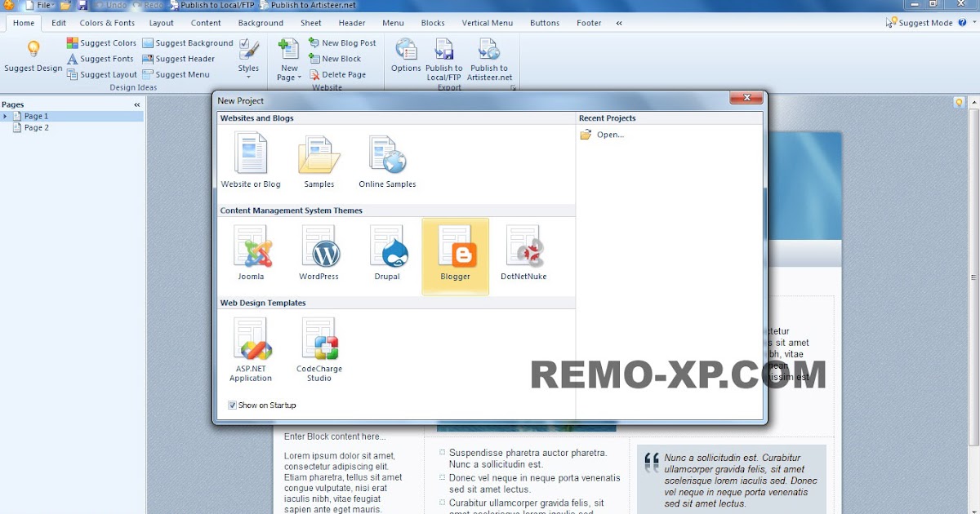This screenshot has width=980, height=514.
Task: Click Suggest Menu in the ribbon
Action: coord(176,74)
